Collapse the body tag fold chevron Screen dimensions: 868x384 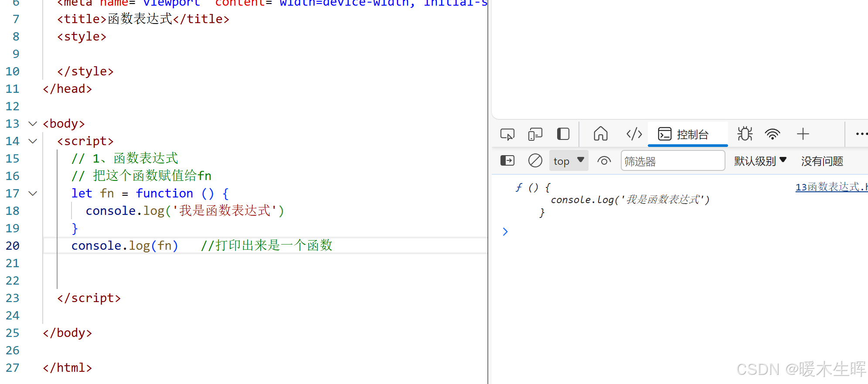33,124
